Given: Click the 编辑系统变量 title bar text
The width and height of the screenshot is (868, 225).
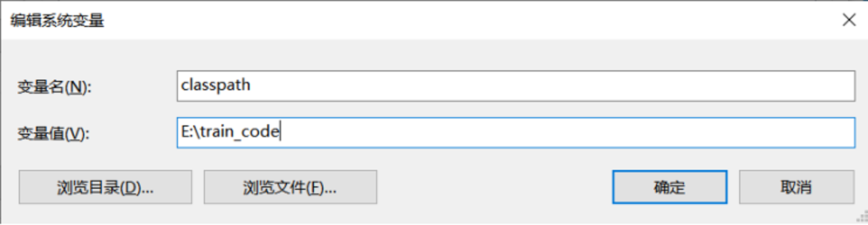Looking at the screenshot, I should click(x=57, y=20).
